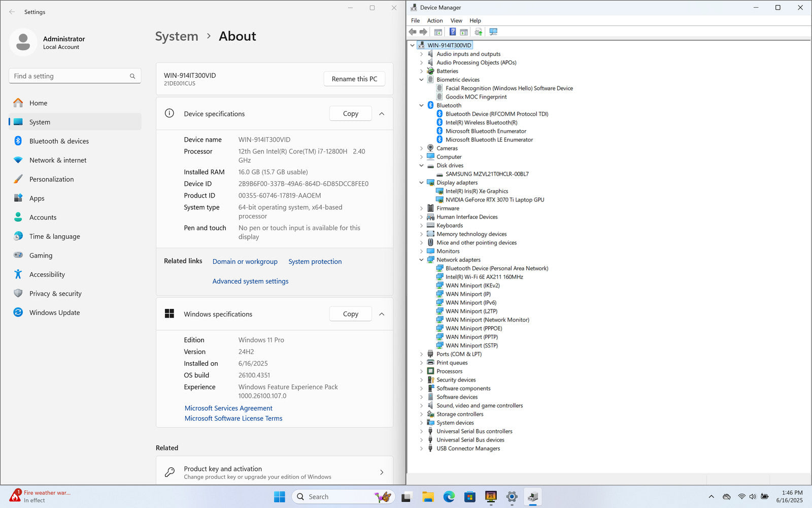The width and height of the screenshot is (812, 508).
Task: Click the Help icon in Device Manager toolbar
Action: (x=452, y=32)
